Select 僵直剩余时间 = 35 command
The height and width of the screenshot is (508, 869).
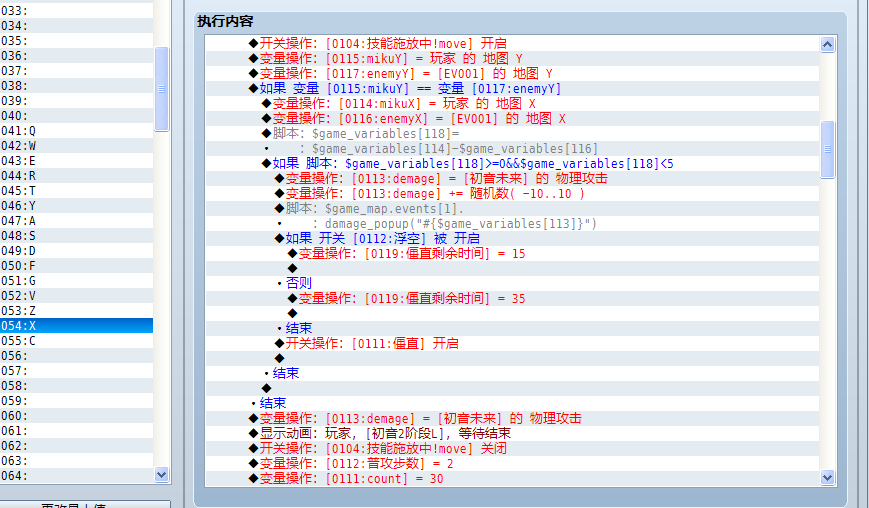[x=512, y=299]
